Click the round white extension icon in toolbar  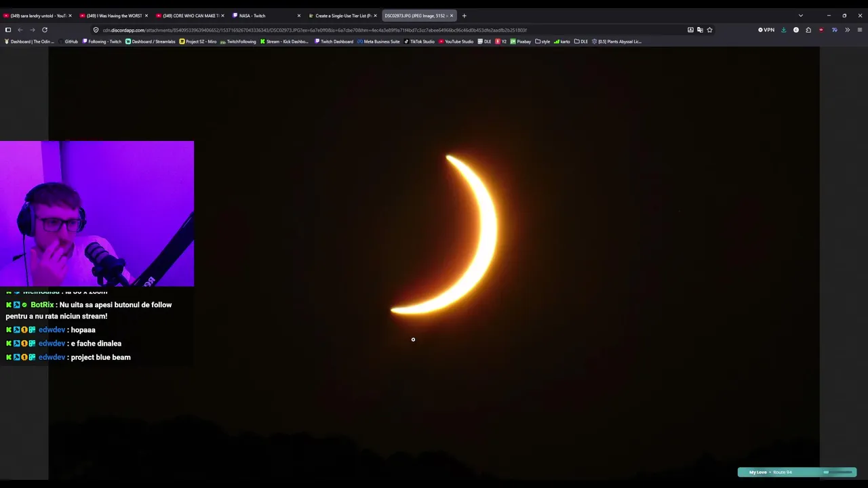click(796, 30)
